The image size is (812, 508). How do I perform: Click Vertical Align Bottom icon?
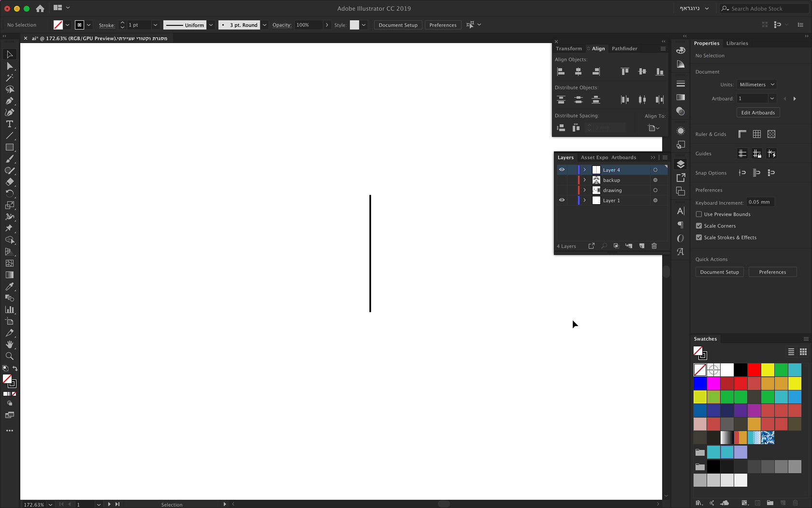pos(660,72)
